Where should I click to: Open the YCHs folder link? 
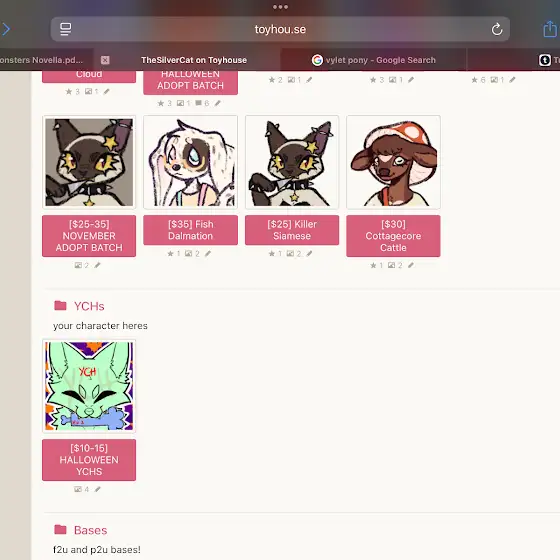click(89, 306)
